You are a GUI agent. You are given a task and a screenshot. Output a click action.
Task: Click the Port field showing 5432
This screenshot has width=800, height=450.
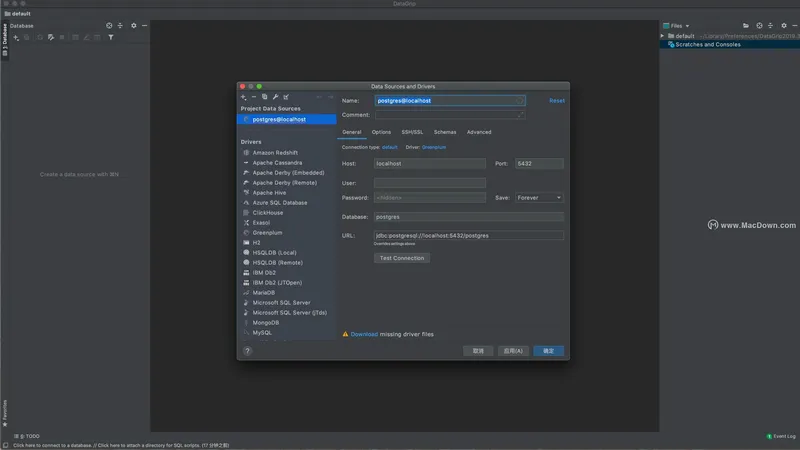(x=539, y=164)
